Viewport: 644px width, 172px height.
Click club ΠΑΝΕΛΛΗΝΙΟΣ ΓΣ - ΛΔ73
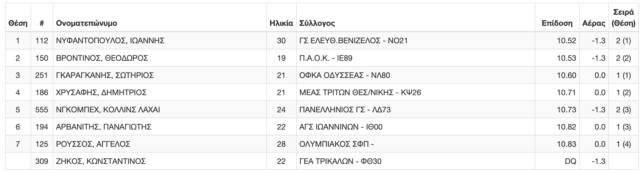345,110
